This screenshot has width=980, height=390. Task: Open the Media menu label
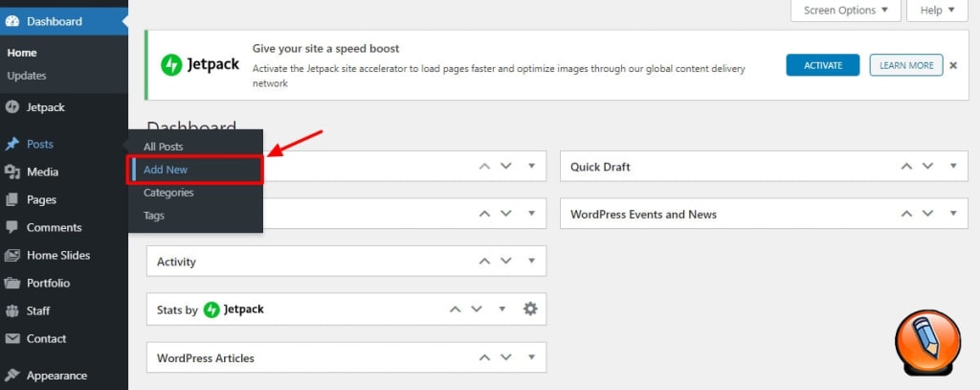tap(42, 172)
